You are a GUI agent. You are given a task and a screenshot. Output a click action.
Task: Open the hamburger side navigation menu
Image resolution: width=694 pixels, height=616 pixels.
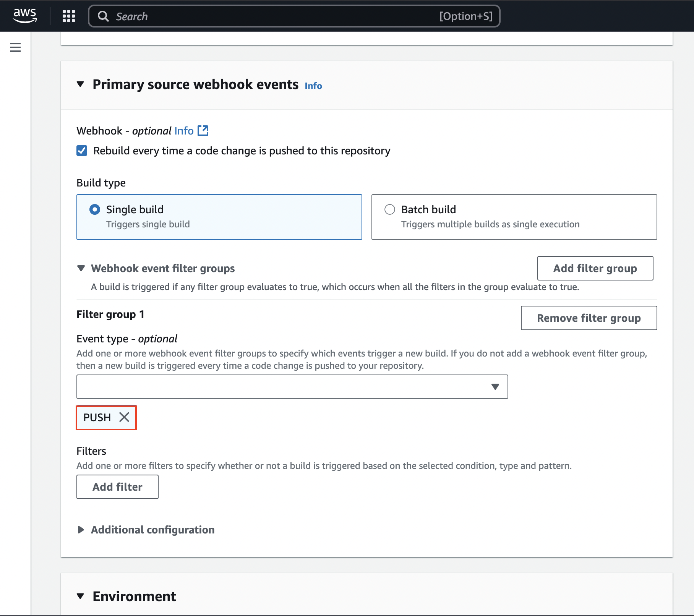pos(15,47)
